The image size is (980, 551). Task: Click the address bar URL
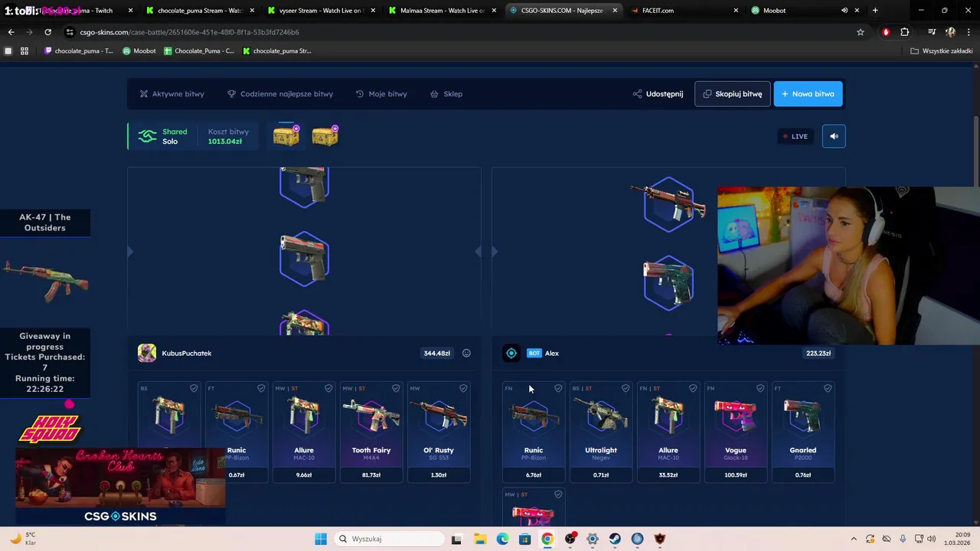pos(189,32)
